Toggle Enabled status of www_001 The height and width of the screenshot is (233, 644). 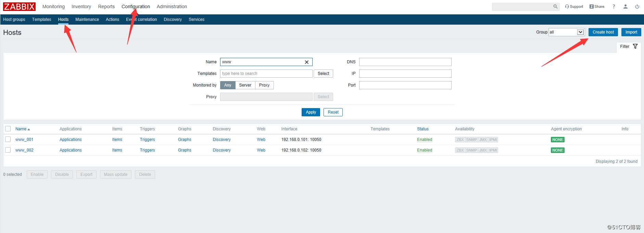click(x=425, y=140)
